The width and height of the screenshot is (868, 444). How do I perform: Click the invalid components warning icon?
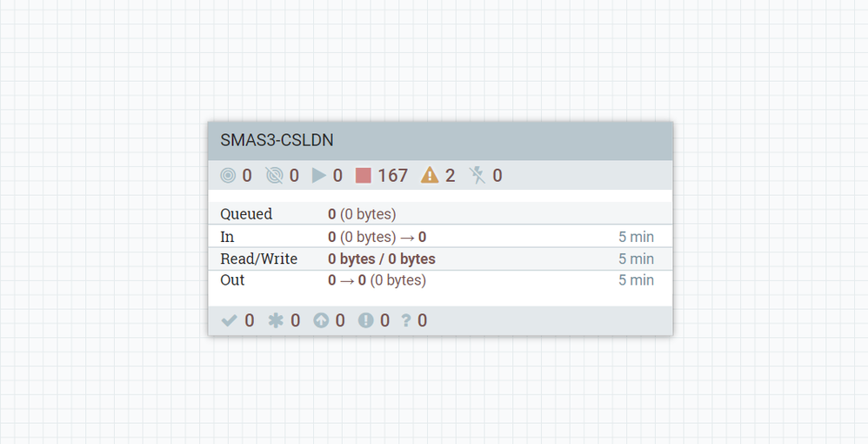click(430, 176)
